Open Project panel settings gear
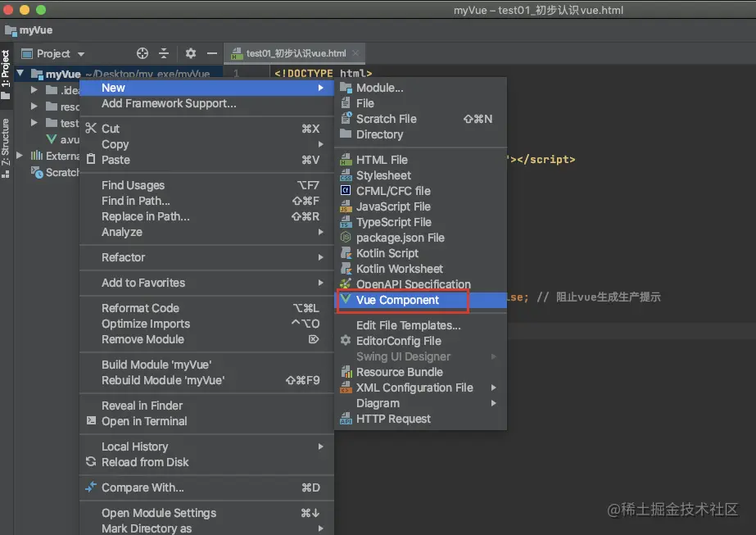Viewport: 756px width, 535px height. point(191,53)
